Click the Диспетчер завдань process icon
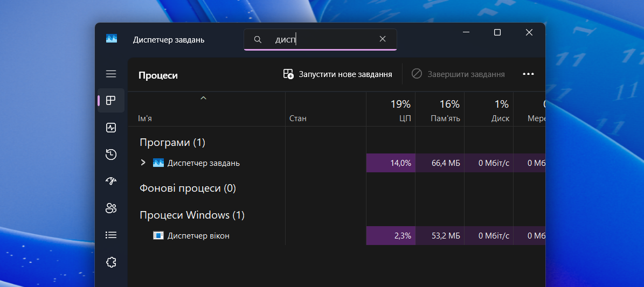This screenshot has width=644, height=287. point(158,163)
